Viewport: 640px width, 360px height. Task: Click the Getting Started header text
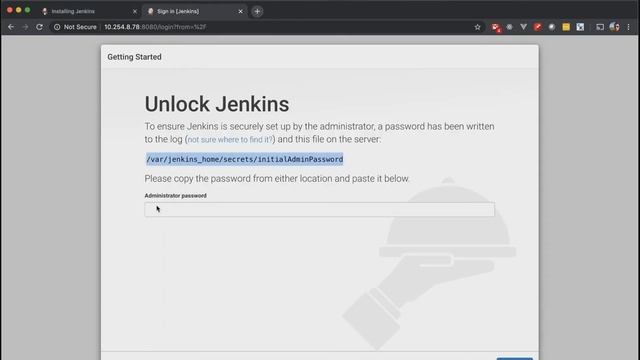pos(134,57)
